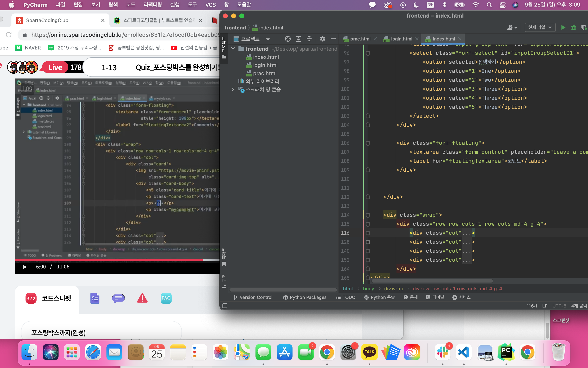588x368 pixels.
Task: Toggle code fold at line 96 select
Action: tap(368, 53)
